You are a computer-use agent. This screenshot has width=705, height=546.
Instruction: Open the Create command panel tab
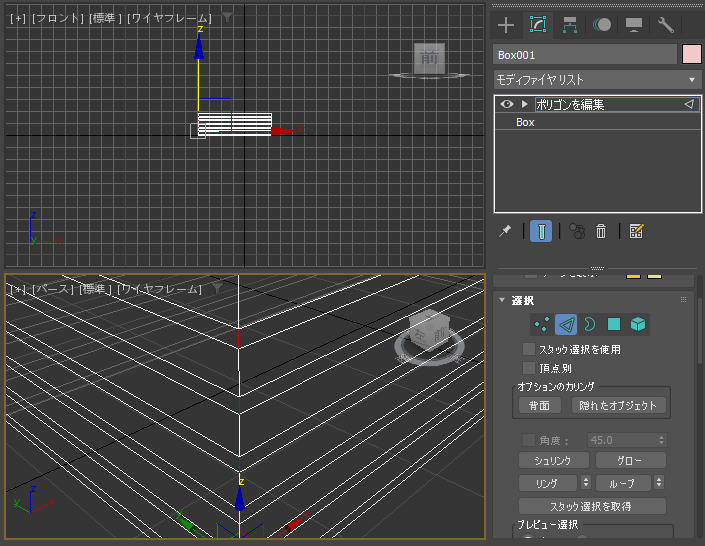coord(506,25)
